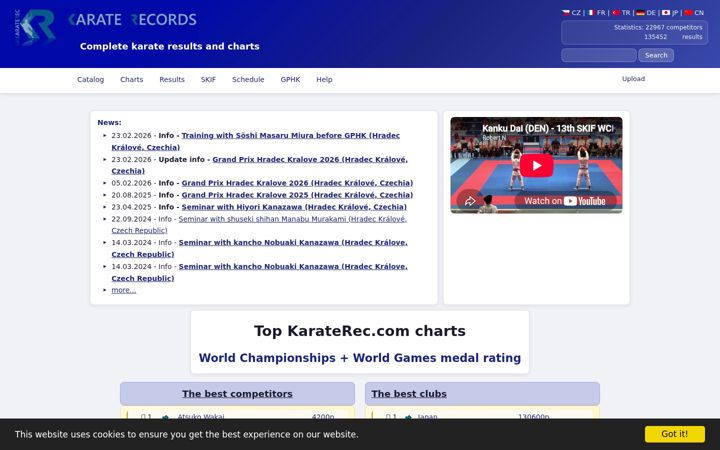Open World Championships + World Games medal rating
This screenshot has width=720, height=450.
(360, 358)
